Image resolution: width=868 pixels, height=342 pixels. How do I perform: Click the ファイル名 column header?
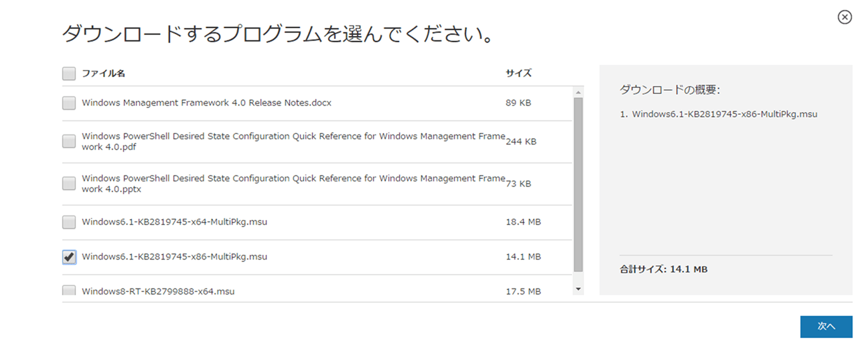click(103, 74)
